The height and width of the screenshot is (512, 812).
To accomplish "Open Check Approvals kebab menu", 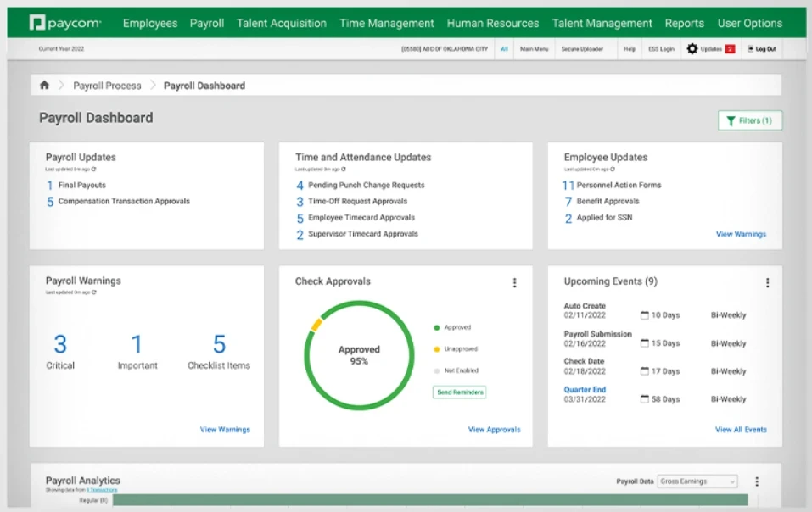I will (x=514, y=283).
